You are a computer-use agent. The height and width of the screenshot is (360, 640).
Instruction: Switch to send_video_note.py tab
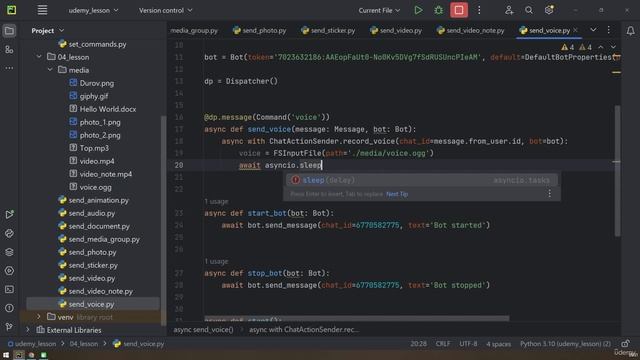click(x=470, y=30)
